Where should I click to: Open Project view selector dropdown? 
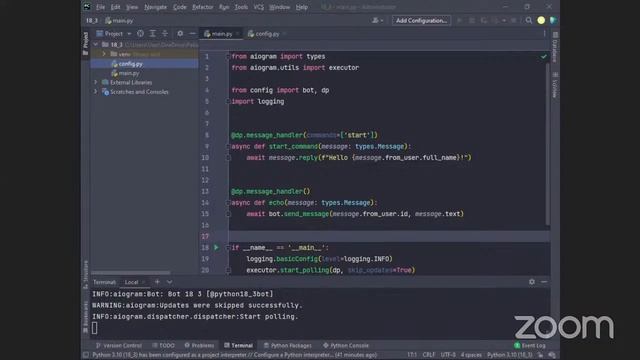coord(114,33)
